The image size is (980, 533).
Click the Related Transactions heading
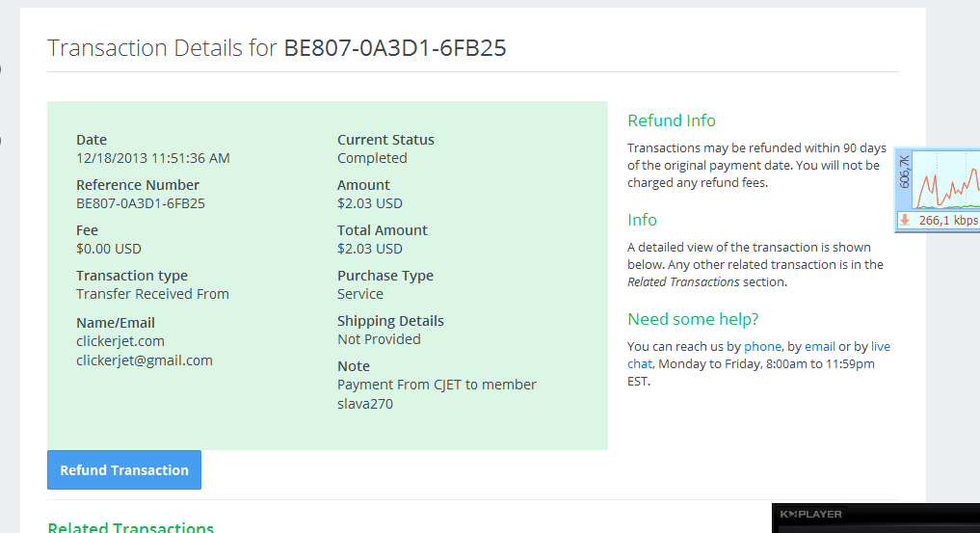(x=131, y=527)
